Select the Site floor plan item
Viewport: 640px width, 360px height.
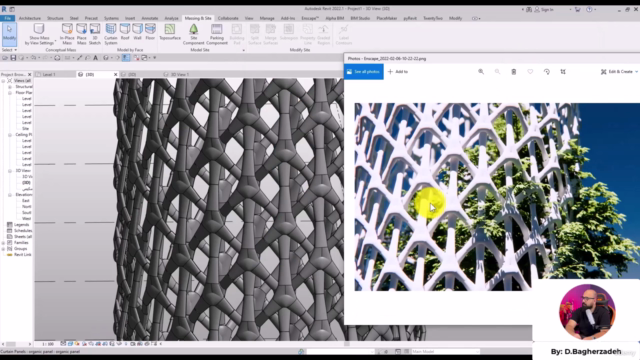[x=26, y=129]
